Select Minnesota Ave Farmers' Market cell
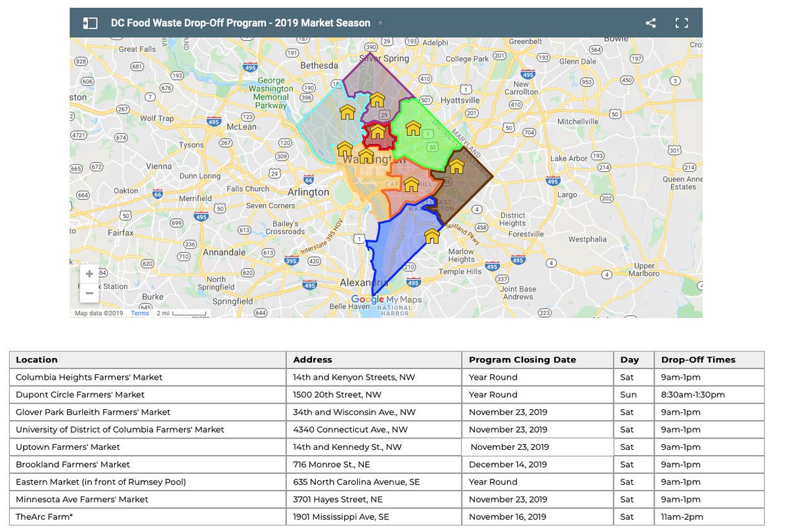788x532 pixels. (x=148, y=499)
